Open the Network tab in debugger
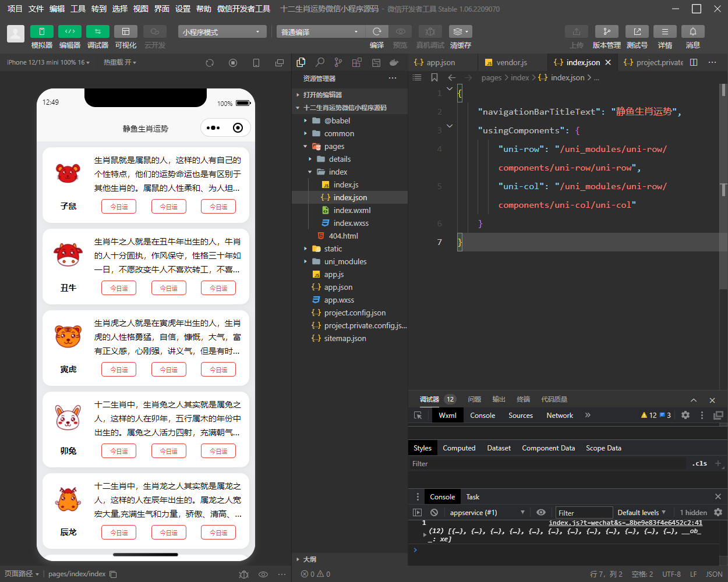Screen dimensions: 728x582 coord(559,415)
